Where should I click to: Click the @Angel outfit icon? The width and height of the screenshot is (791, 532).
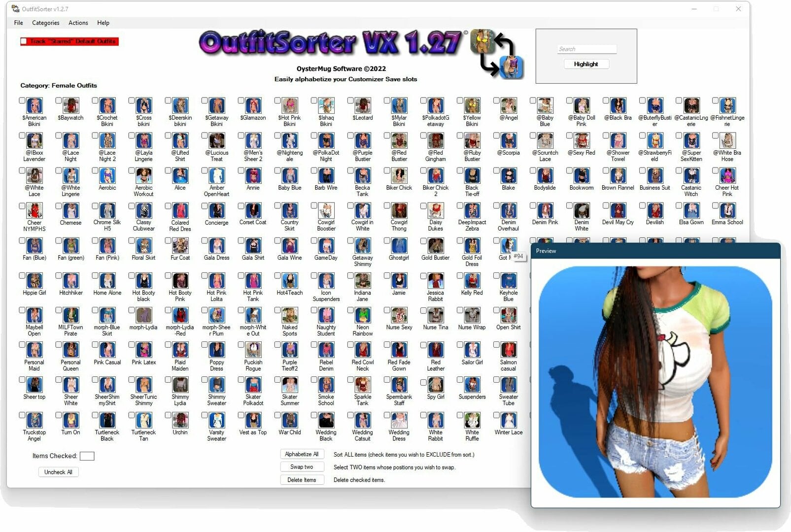[509, 105]
